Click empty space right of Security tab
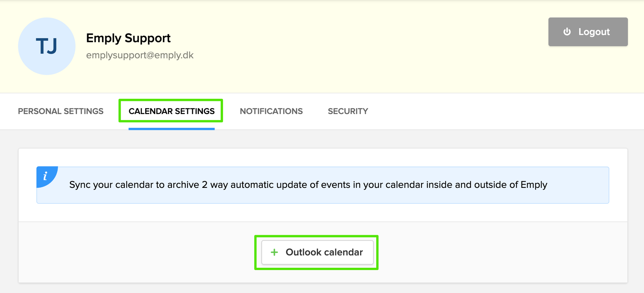 coord(495,111)
